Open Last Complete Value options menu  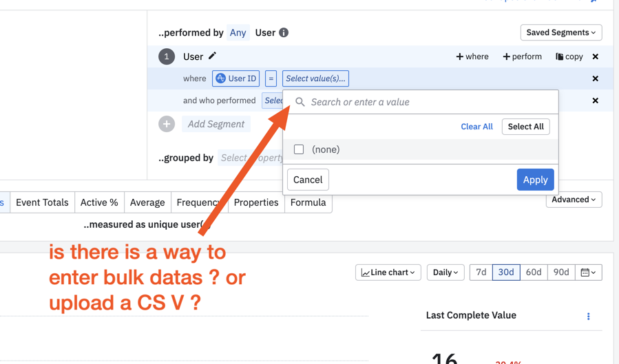[588, 317]
